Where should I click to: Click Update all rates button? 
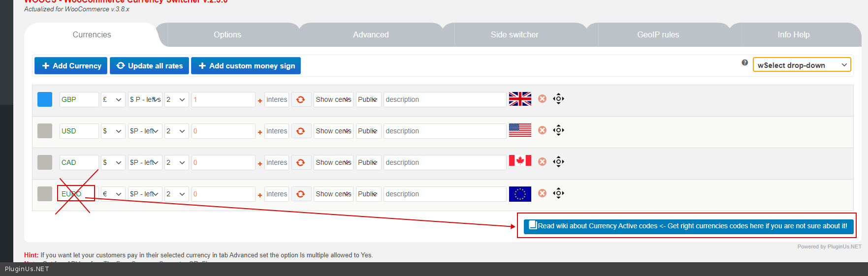(149, 65)
